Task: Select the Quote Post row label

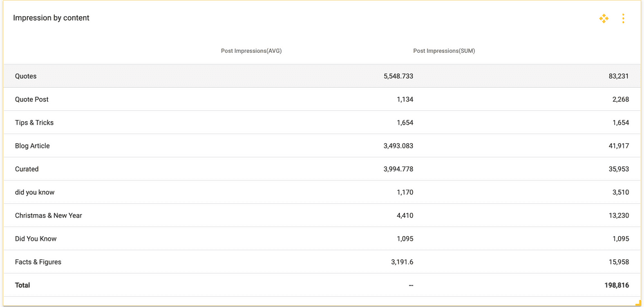Action: tap(32, 99)
